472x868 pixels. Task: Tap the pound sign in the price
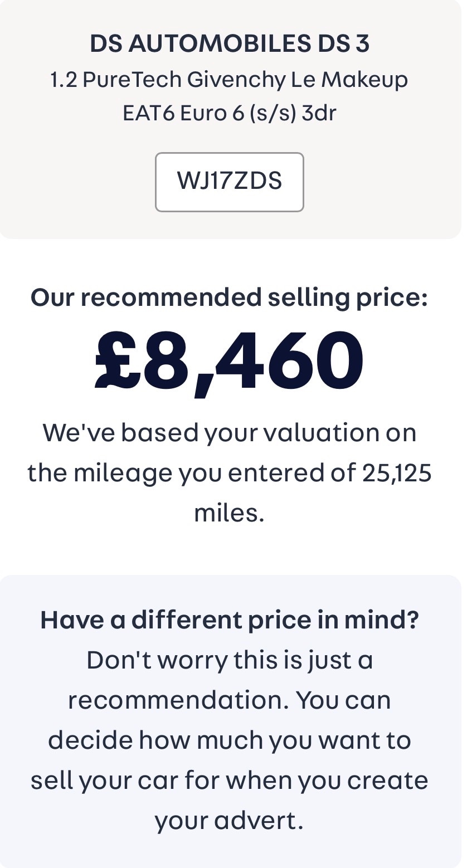point(117,361)
